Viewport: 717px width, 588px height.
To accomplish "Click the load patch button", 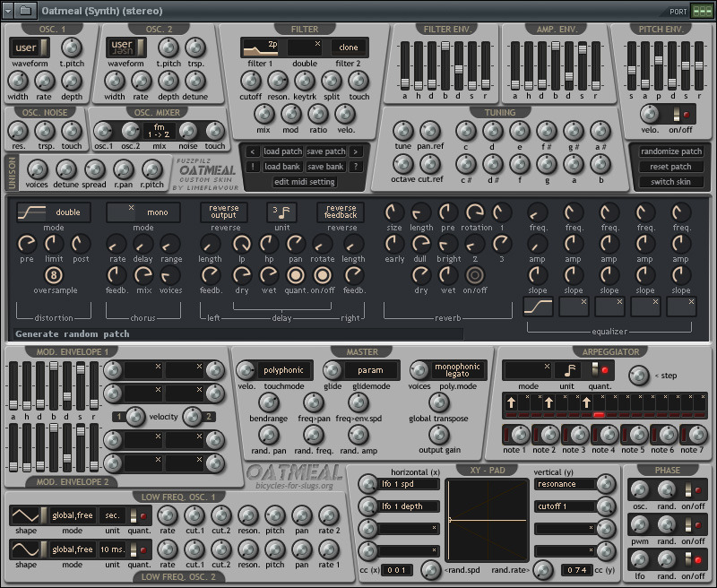I will coord(282,151).
